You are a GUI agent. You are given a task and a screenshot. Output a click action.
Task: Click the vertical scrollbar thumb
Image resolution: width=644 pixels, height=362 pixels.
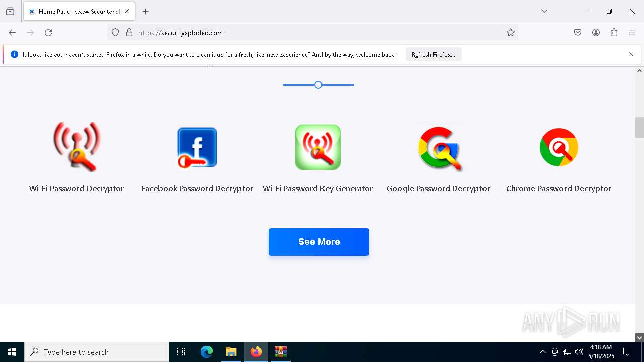[x=639, y=127]
